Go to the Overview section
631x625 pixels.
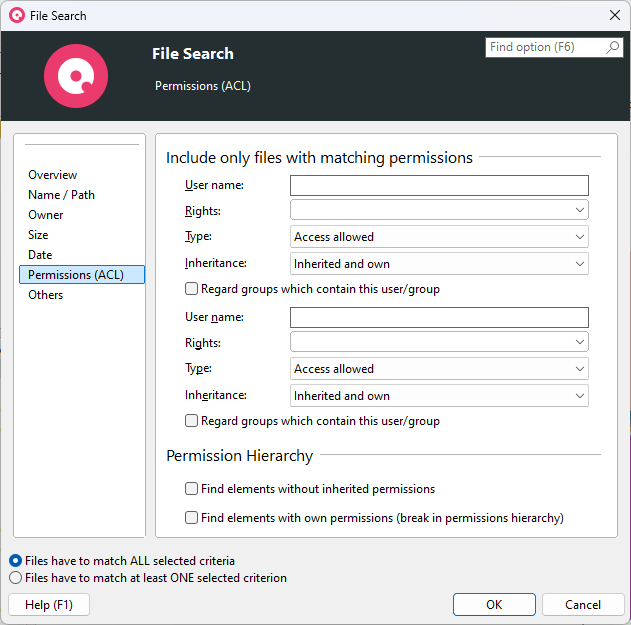(52, 175)
